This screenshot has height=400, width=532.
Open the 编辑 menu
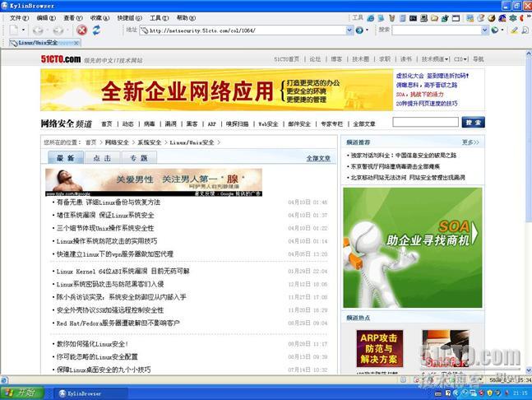coord(46,18)
